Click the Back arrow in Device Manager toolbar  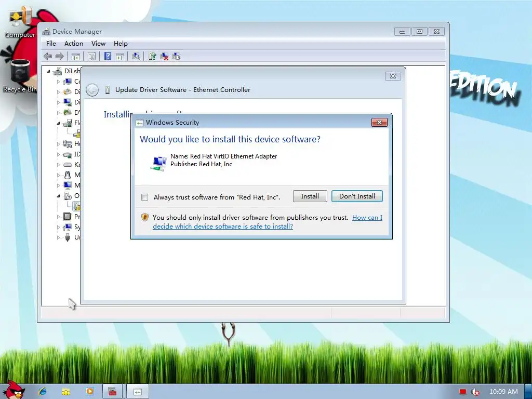tap(48, 56)
